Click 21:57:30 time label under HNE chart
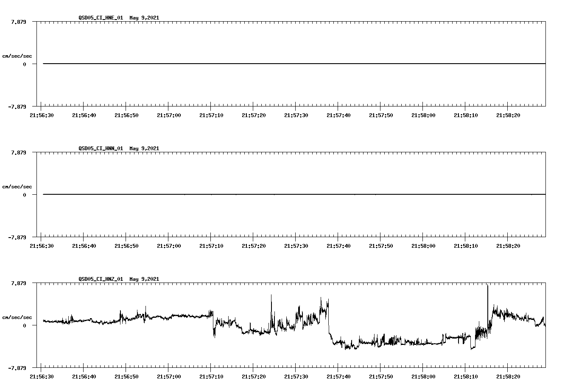 point(296,115)
